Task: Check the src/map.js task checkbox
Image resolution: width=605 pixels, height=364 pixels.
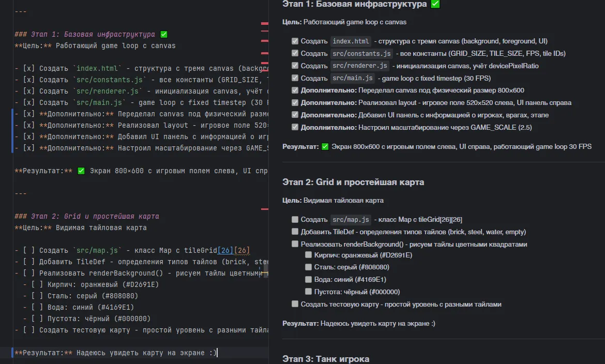Action: click(295, 219)
